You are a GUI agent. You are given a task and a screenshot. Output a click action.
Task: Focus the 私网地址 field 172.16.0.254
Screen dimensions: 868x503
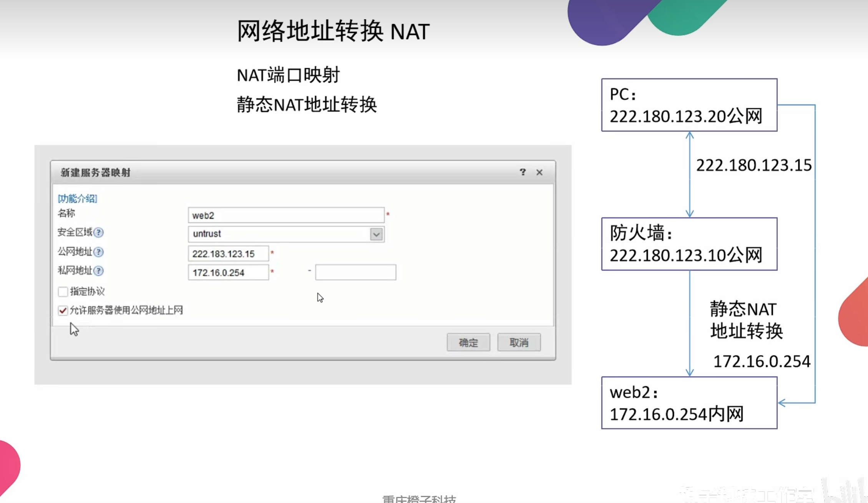(228, 273)
